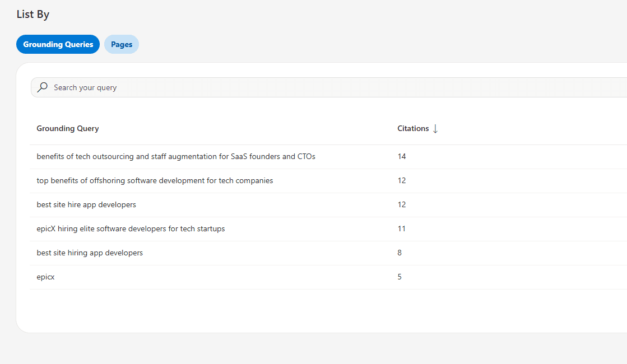Screen dimensions: 627x364
Task: Open 'top benefits of offshoring software development' query
Action: pos(155,180)
